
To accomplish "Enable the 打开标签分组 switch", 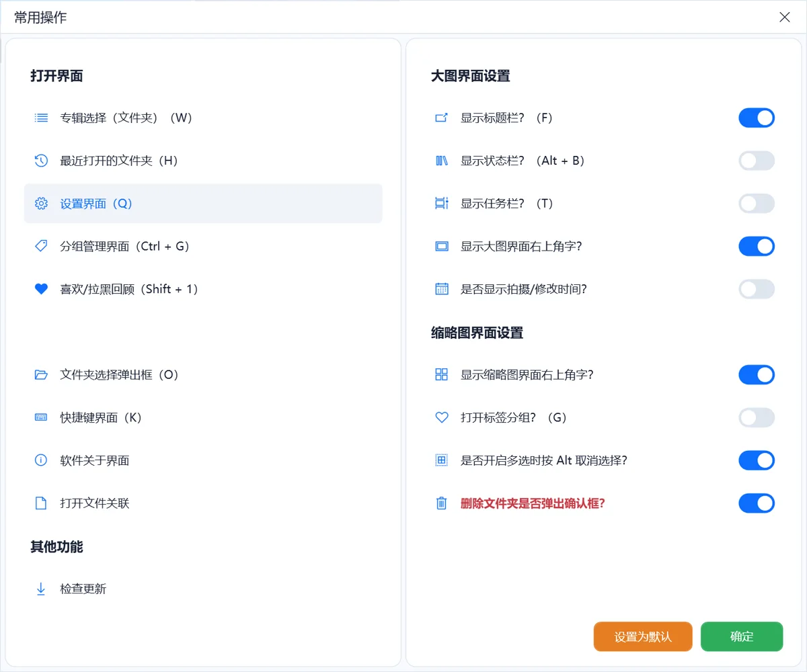I will pos(757,417).
